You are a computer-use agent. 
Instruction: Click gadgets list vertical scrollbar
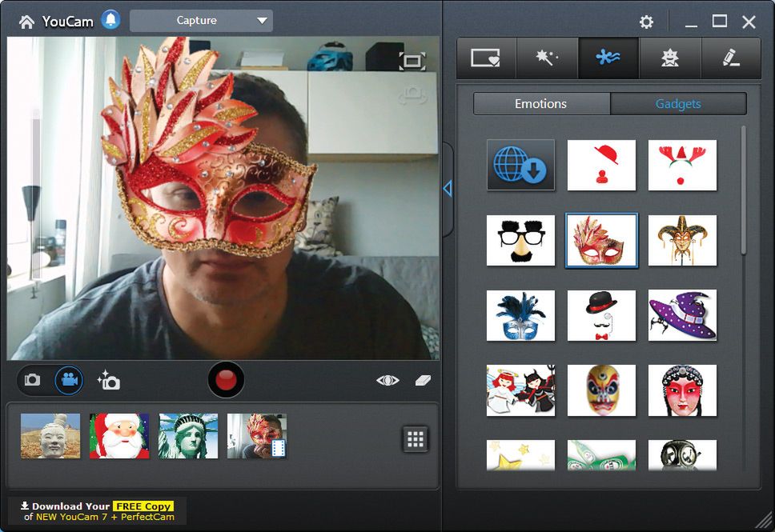click(744, 190)
